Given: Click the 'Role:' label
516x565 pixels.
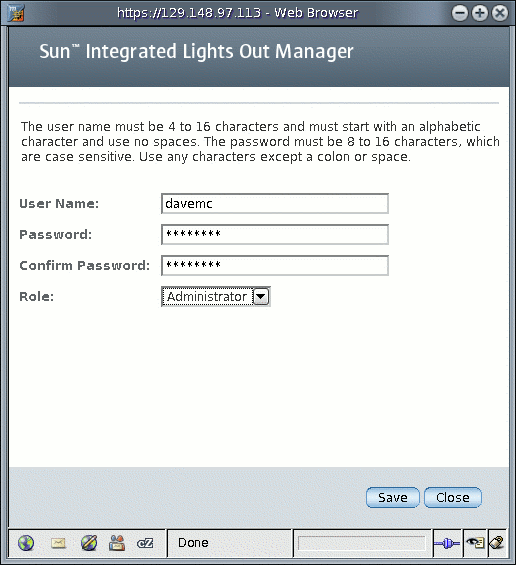Looking at the screenshot, I should (37, 297).
